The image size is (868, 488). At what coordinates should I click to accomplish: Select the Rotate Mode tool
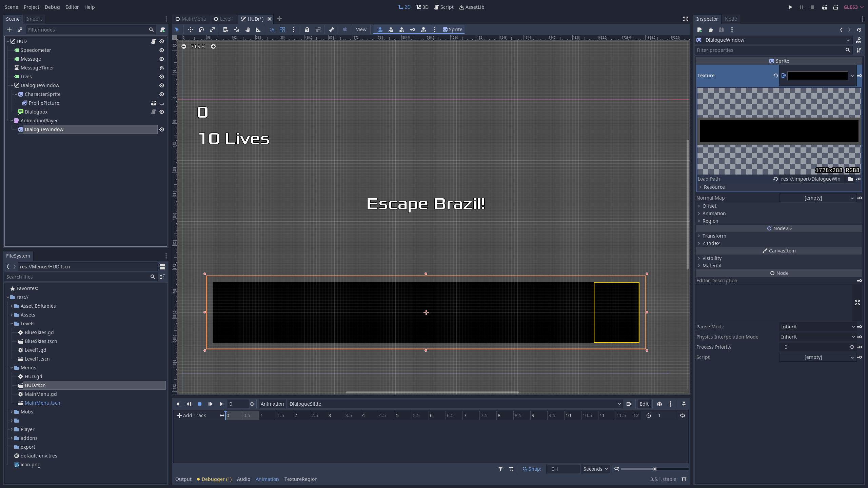[201, 29]
